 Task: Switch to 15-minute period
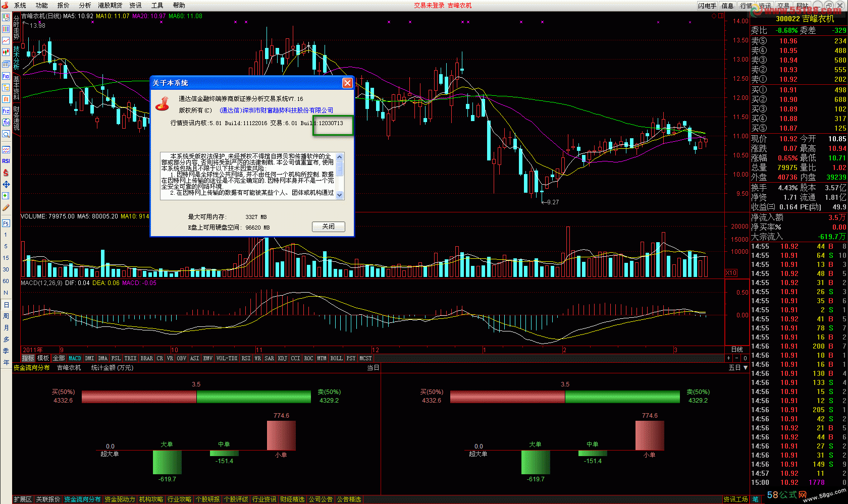[x=6, y=258]
